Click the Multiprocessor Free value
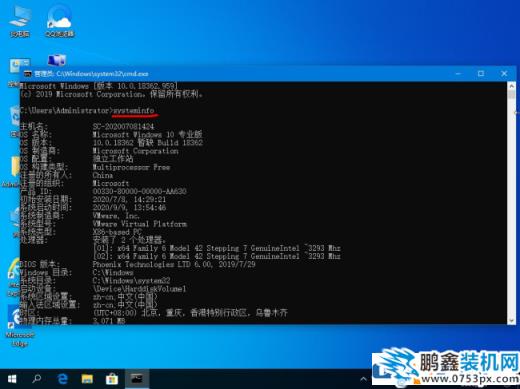This screenshot has height=389, width=520. (x=131, y=167)
